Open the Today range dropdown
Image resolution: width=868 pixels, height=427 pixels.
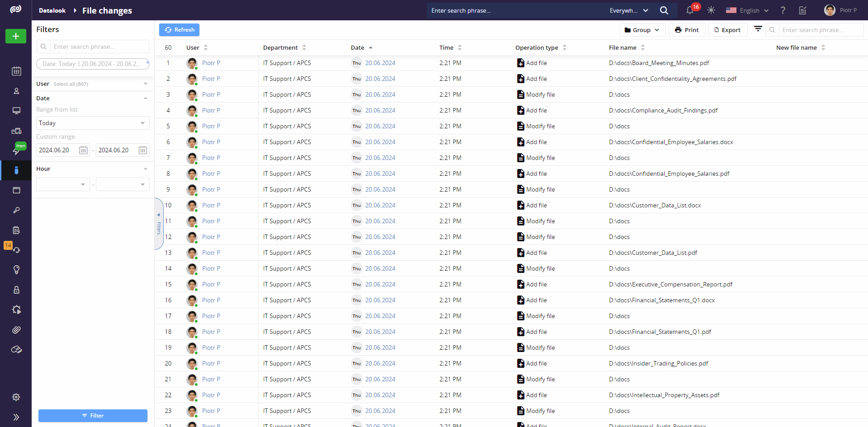point(92,123)
